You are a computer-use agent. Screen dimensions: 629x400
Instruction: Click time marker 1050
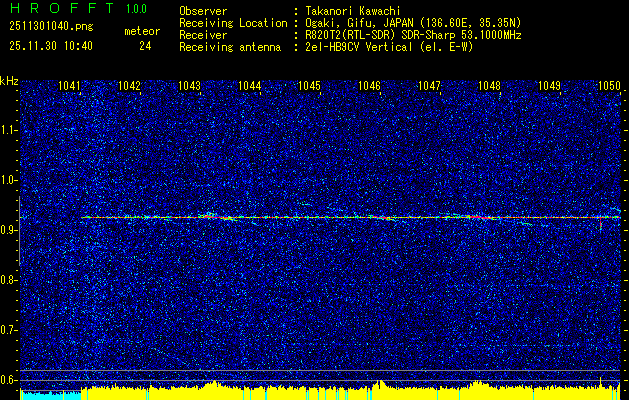(x=609, y=85)
